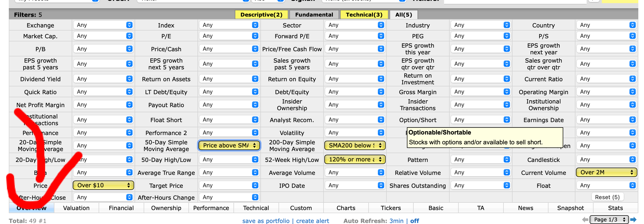Expand the 200-Day Simple Moving Average dropdown
Screen dimensions: 644x224
355,145
